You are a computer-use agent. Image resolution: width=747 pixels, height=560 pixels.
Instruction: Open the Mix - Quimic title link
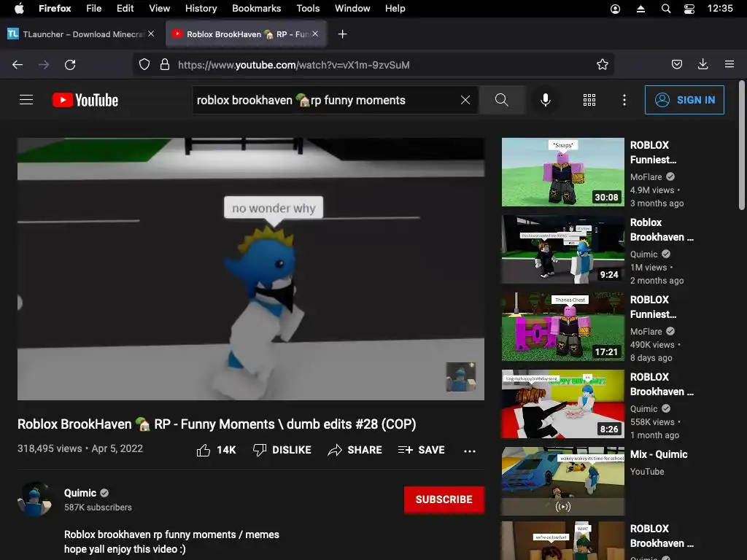pyautogui.click(x=659, y=454)
